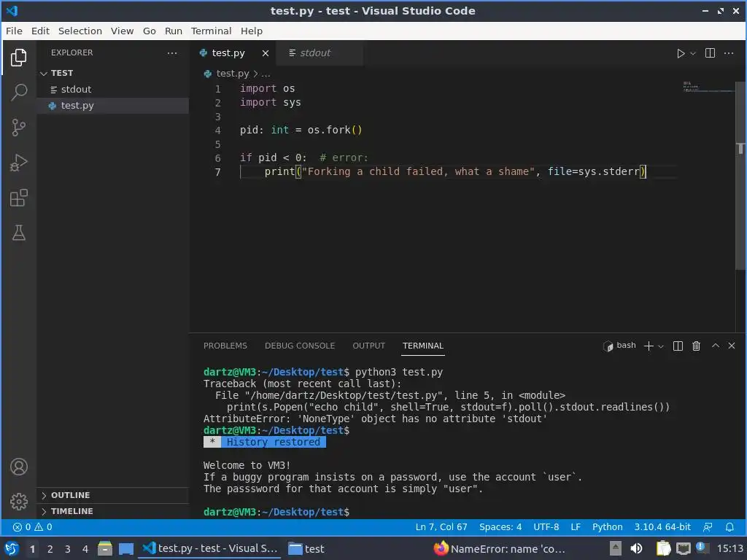The image size is (747, 560).
Task: Open the Selection menu
Action: [80, 31]
